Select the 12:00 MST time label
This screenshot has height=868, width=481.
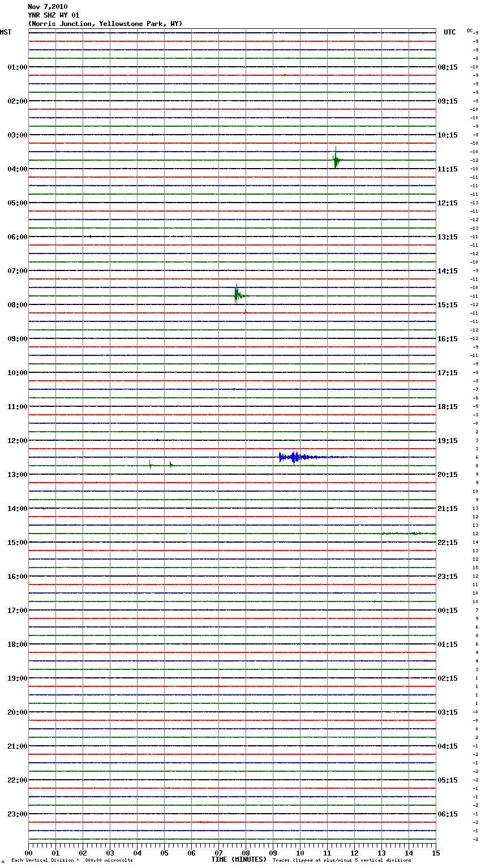pos(18,441)
